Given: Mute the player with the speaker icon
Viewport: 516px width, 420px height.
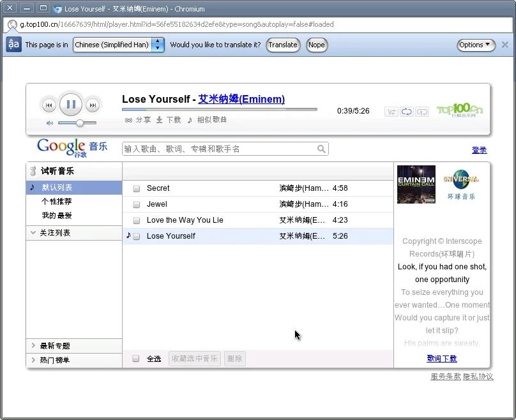Looking at the screenshot, I should coord(50,123).
